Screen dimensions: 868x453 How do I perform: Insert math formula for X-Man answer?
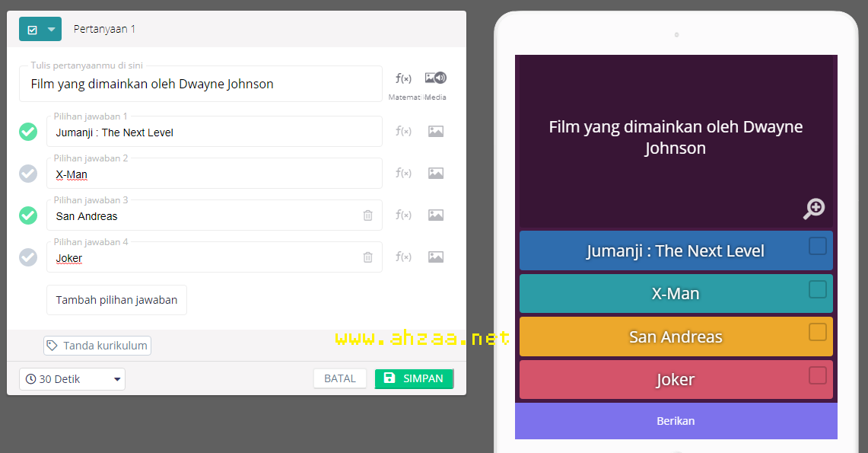pos(403,174)
